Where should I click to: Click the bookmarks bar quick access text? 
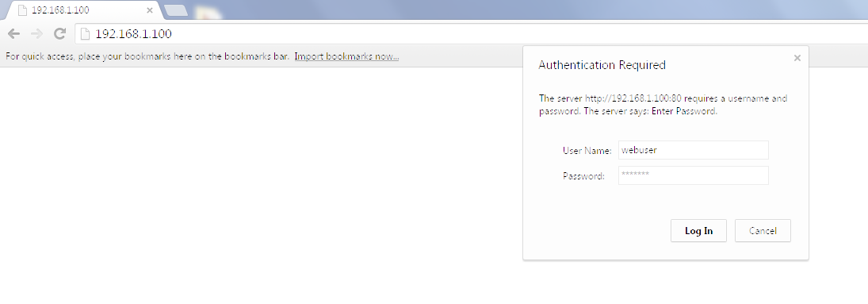point(147,56)
